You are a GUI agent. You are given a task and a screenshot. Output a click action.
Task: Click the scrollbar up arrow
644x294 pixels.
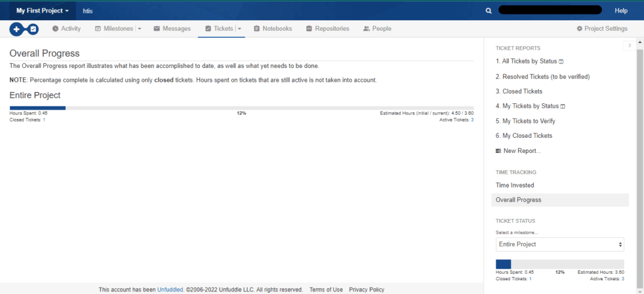pyautogui.click(x=640, y=42)
